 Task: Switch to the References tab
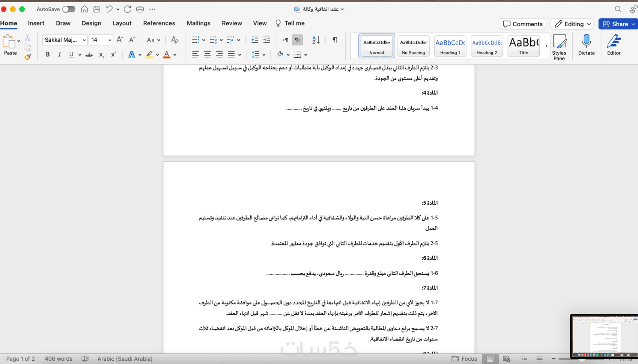(x=159, y=23)
